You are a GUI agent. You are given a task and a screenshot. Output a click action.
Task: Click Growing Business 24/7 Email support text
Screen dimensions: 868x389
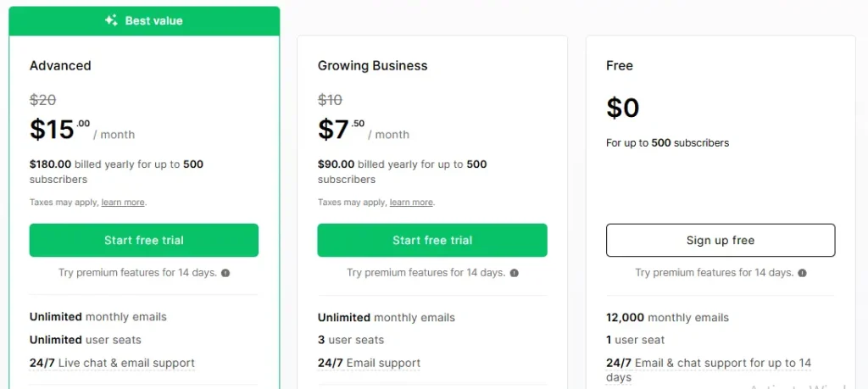[369, 363]
